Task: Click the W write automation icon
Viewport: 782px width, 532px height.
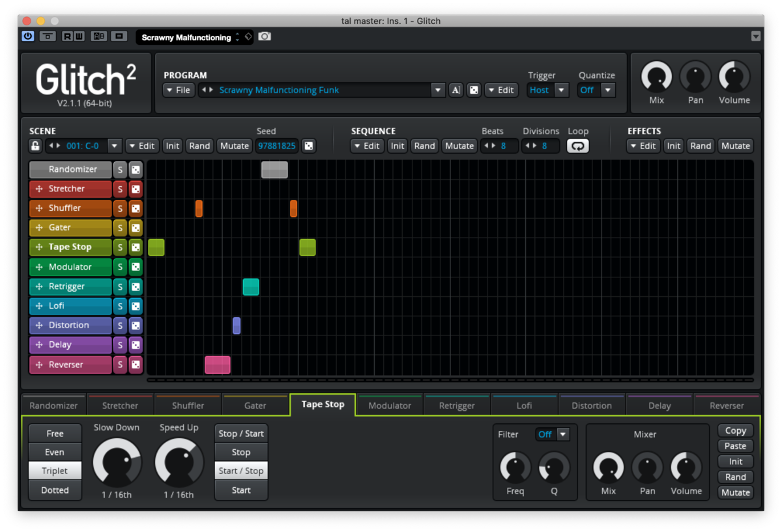Action: (79, 36)
